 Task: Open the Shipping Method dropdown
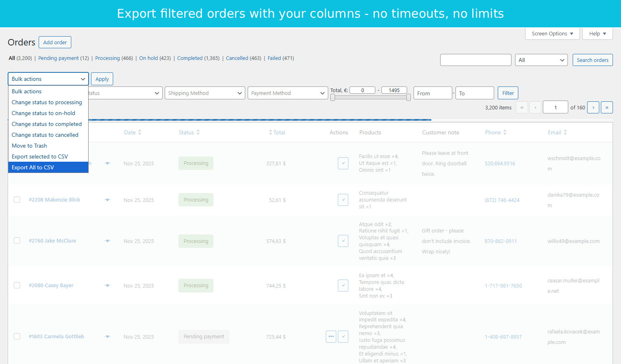pos(205,93)
